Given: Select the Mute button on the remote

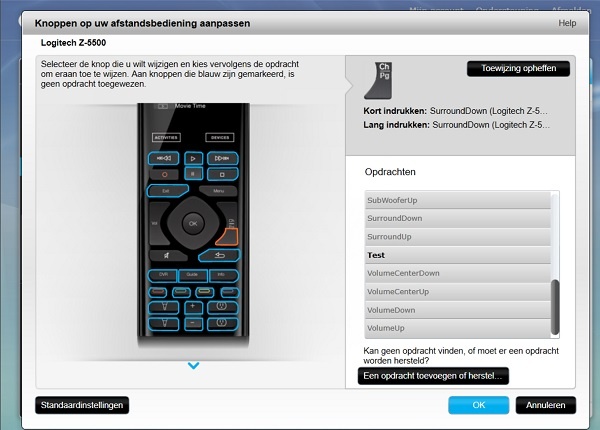Looking at the screenshot, I should (167, 255).
